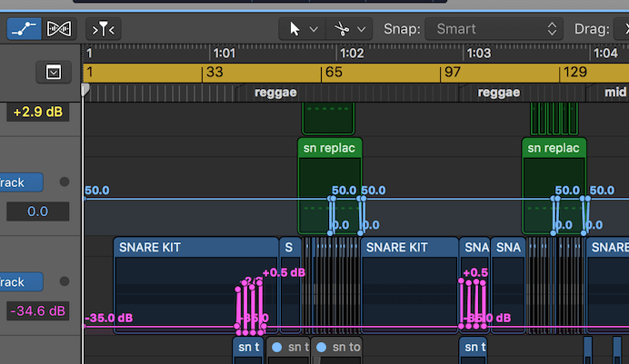Toggle the Flex show/hide button
Screen dimensions: 629x364
point(59,29)
